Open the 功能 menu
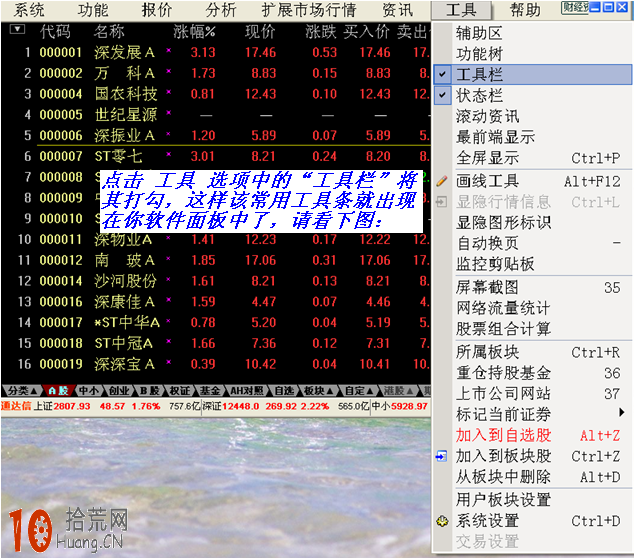 coord(93,11)
